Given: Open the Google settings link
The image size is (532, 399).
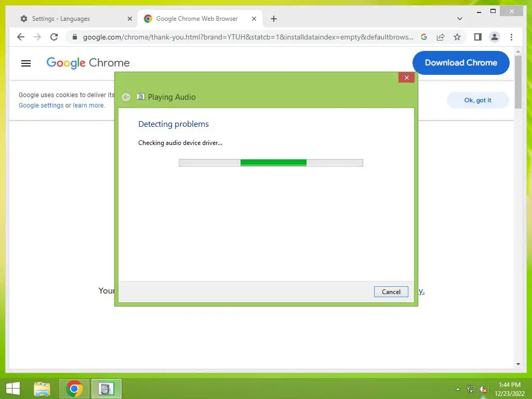Looking at the screenshot, I should point(41,105).
